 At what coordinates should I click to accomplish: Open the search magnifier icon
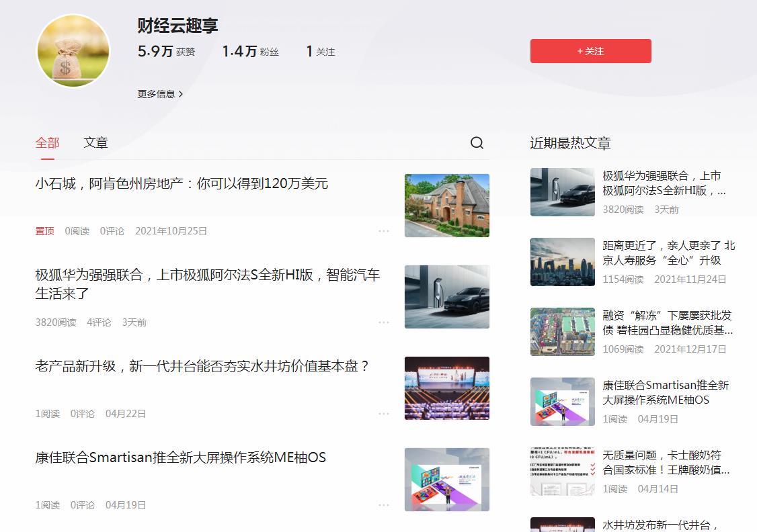click(477, 143)
